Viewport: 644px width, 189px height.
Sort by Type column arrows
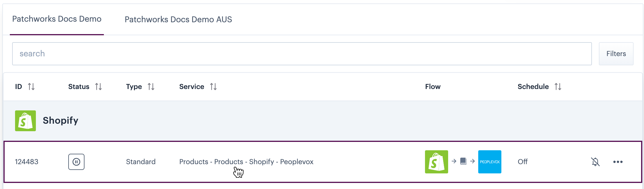tap(151, 87)
